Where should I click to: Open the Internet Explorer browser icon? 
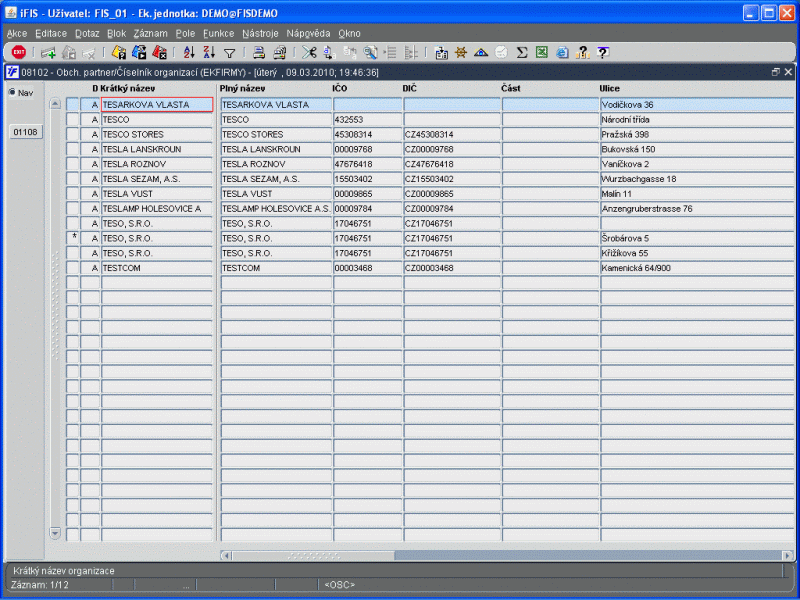(562, 53)
